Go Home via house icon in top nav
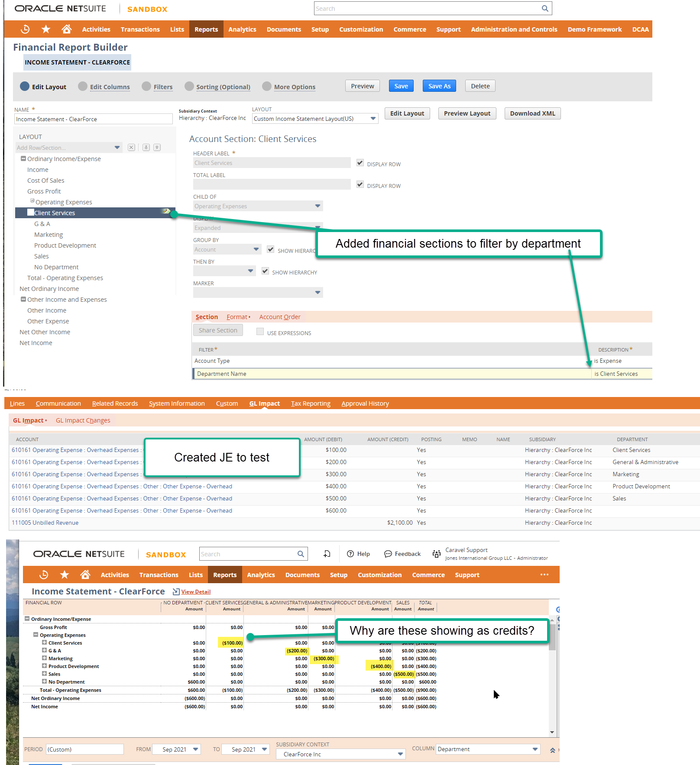Viewport: 700px width, 765px height. point(66,29)
